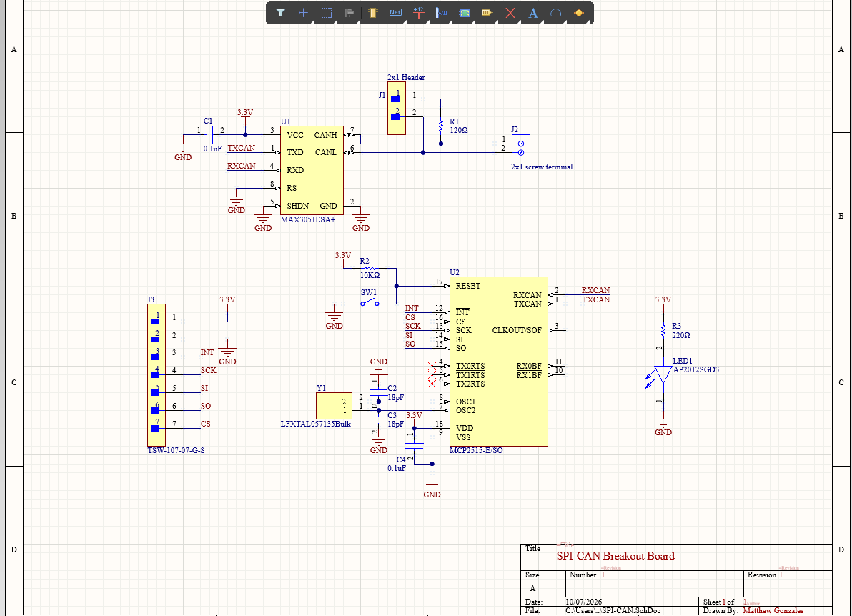Select the Net Label placement tool

click(395, 12)
